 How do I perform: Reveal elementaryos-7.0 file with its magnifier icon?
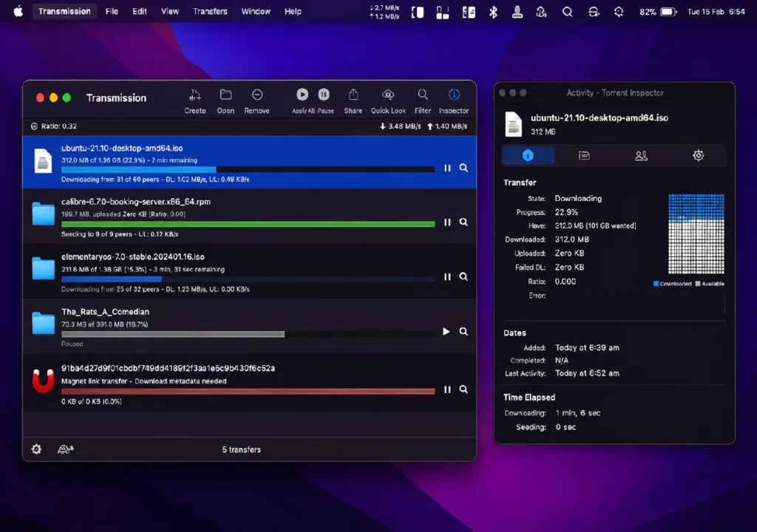[x=464, y=276]
